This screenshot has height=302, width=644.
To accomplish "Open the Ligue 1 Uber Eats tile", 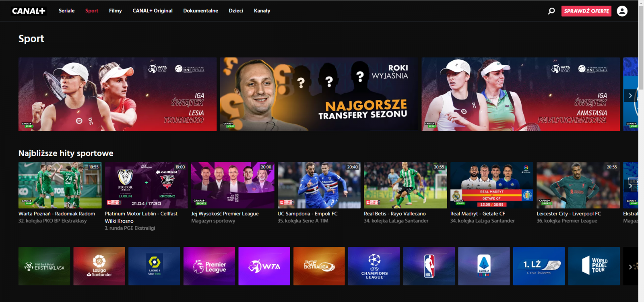I will point(154,266).
